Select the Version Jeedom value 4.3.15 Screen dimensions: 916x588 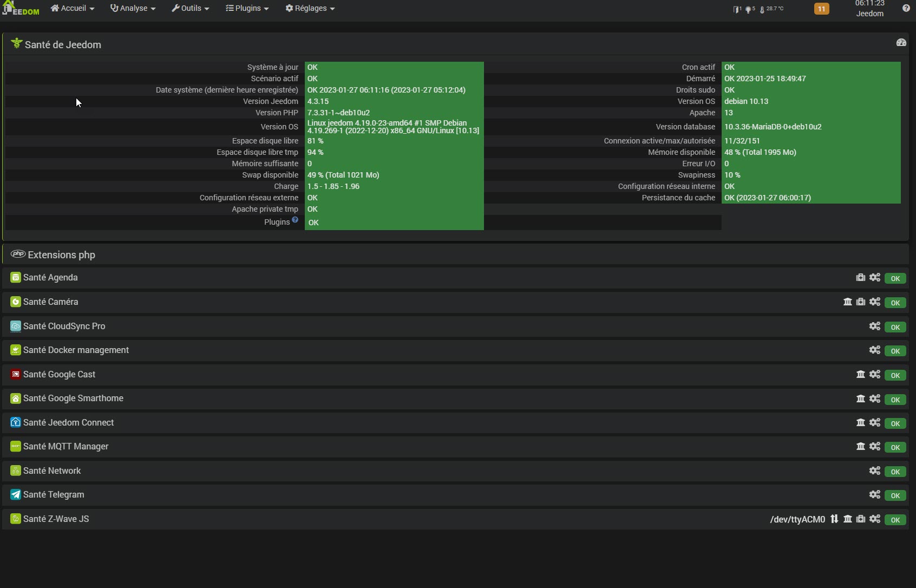pyautogui.click(x=318, y=101)
